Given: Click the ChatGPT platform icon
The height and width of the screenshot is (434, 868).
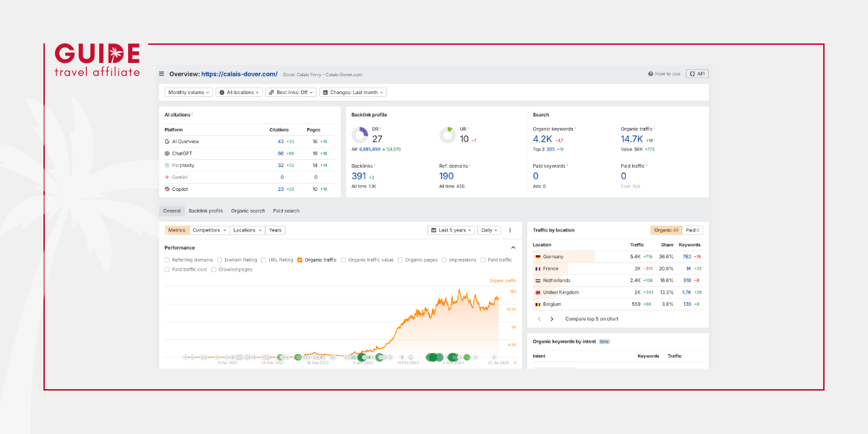Looking at the screenshot, I should coord(167,153).
